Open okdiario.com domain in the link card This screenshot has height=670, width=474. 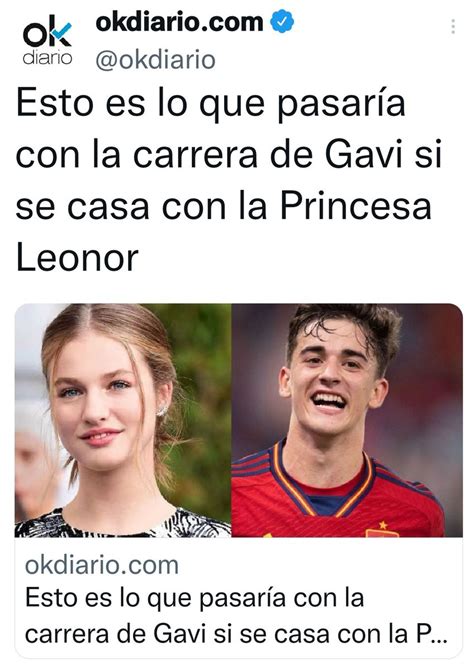click(x=102, y=565)
